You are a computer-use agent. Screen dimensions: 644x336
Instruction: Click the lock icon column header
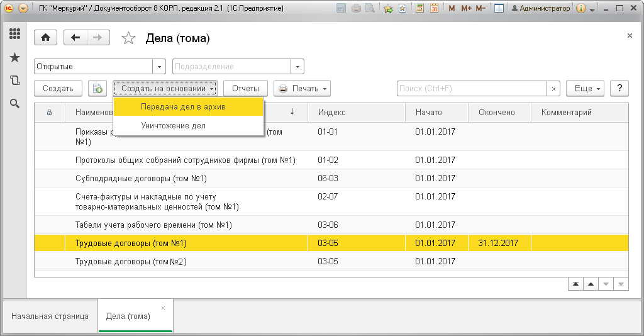(49, 112)
